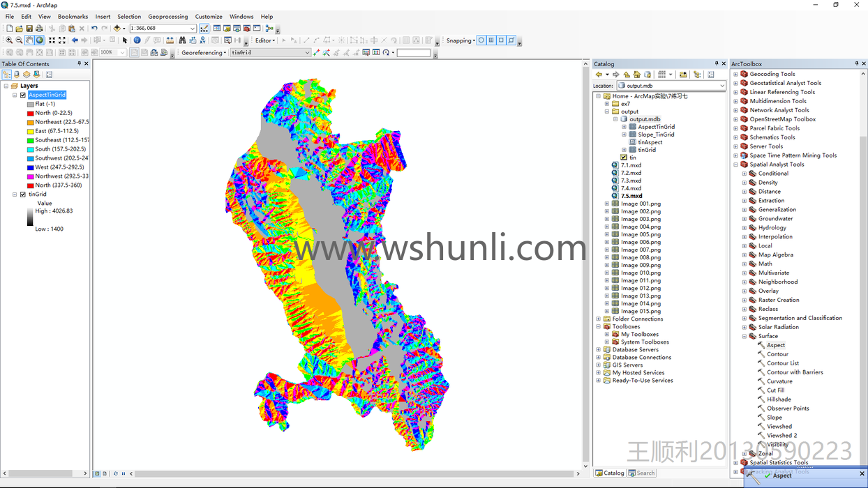This screenshot has height=488, width=868.
Task: Toggle Point Snapping button
Action: click(481, 40)
